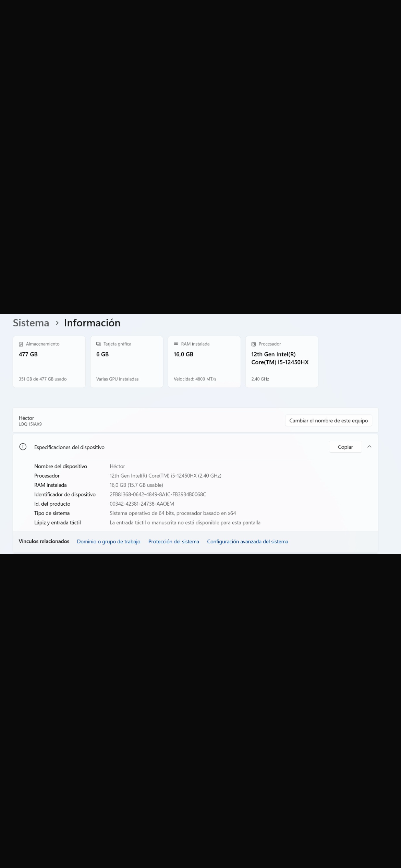
Task: Click the Identificador de dispositivo value
Action: pos(158,494)
